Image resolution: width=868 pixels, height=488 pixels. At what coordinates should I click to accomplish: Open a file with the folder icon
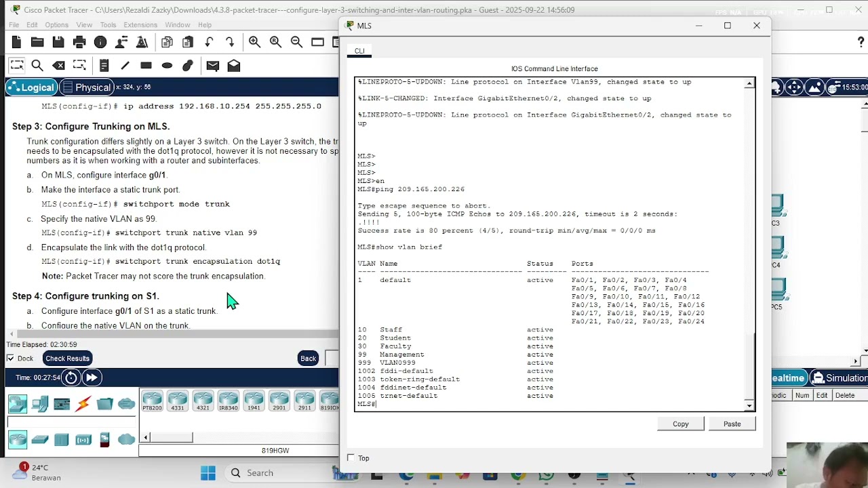37,42
